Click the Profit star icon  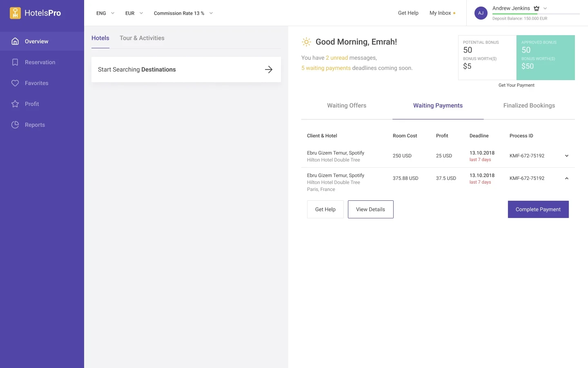15,104
